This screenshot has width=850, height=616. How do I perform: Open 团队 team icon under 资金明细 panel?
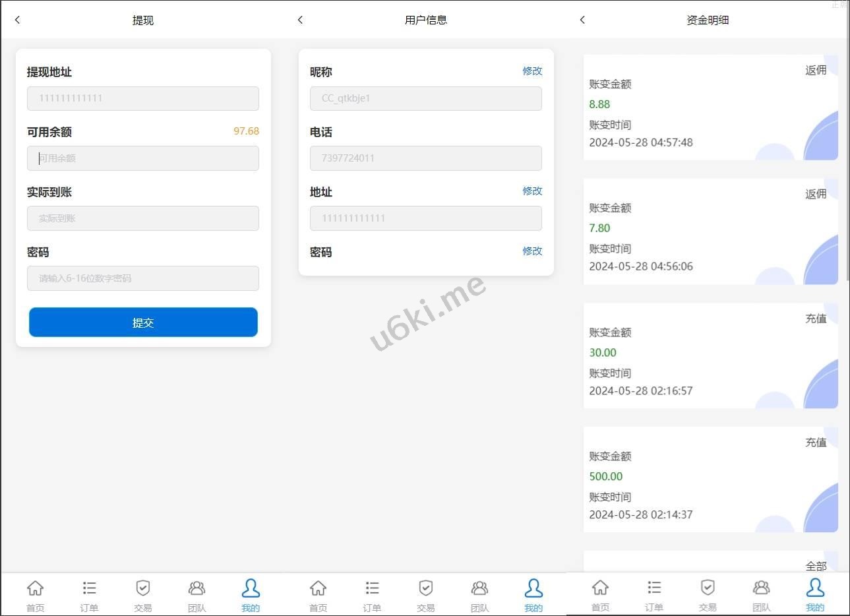tap(761, 595)
